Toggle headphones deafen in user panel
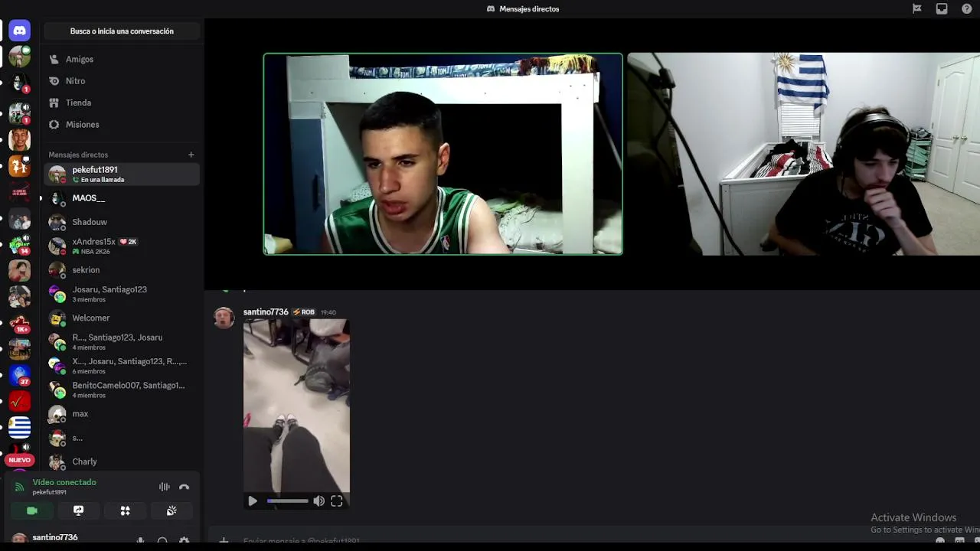The image size is (980, 551). (x=162, y=540)
